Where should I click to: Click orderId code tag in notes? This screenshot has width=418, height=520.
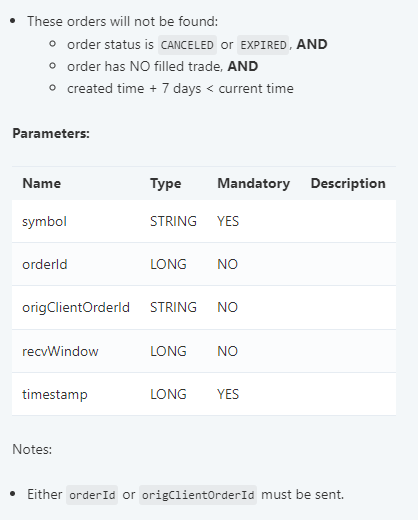pyautogui.click(x=92, y=495)
